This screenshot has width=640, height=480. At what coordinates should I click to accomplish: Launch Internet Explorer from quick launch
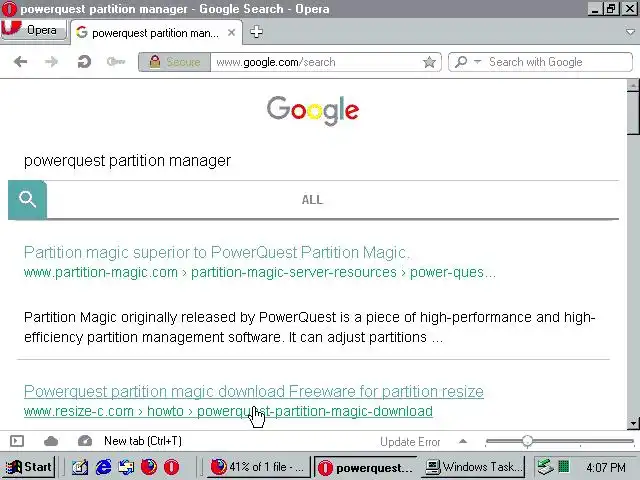[103, 467]
